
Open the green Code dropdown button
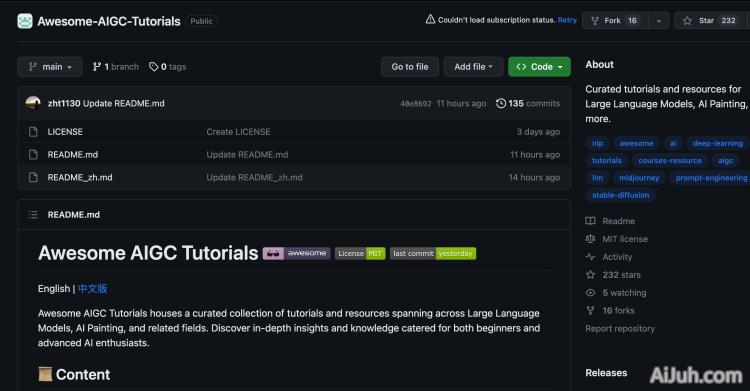click(539, 67)
